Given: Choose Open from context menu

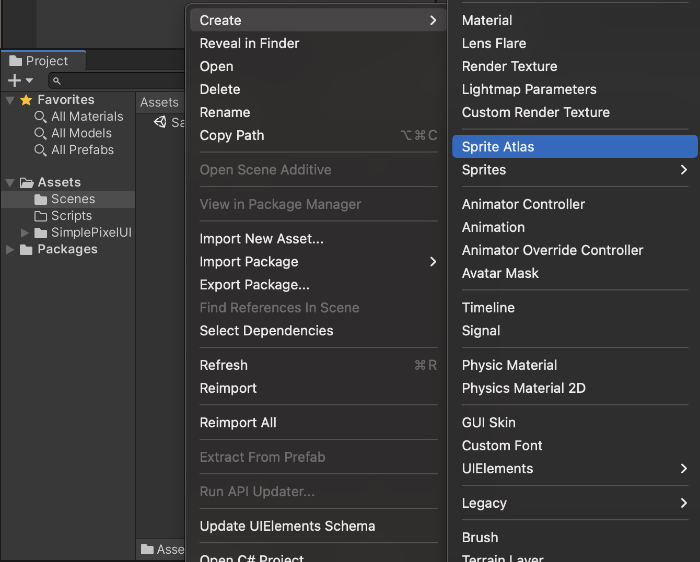Looking at the screenshot, I should coord(317,67).
